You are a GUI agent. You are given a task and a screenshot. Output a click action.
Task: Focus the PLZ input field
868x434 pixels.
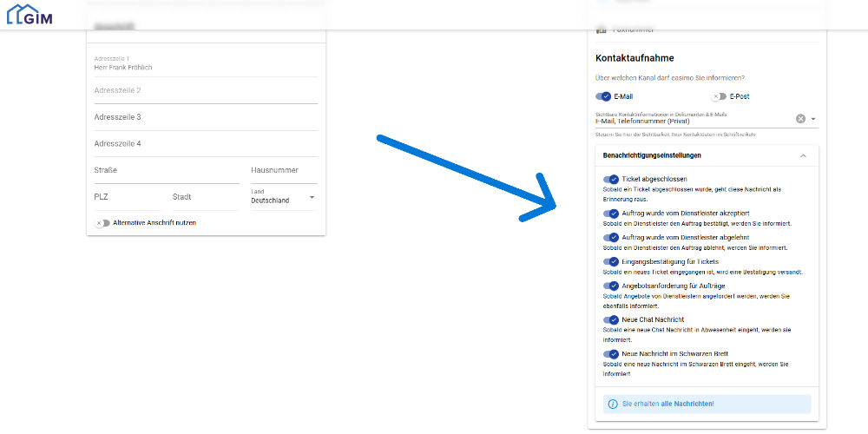tap(127, 198)
